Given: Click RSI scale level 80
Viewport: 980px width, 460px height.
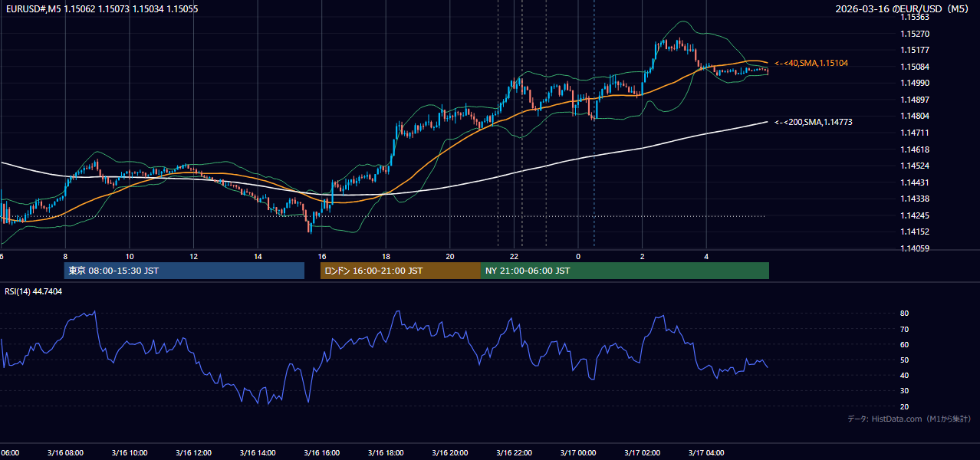Looking at the screenshot, I should click(904, 314).
